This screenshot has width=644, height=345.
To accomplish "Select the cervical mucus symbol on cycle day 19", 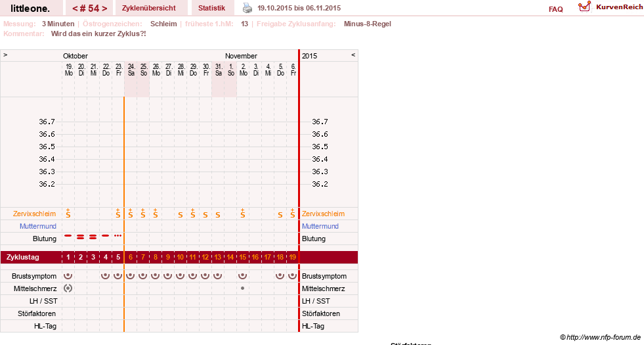I will (292, 213).
